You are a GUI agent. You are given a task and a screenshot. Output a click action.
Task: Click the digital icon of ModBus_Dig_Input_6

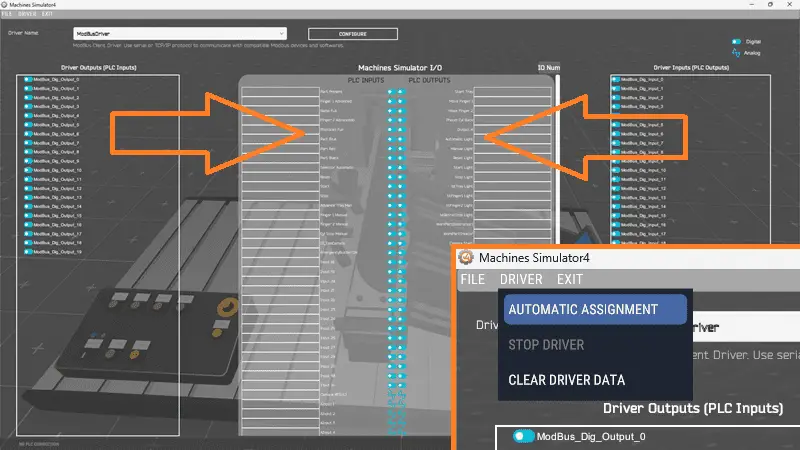pos(616,134)
